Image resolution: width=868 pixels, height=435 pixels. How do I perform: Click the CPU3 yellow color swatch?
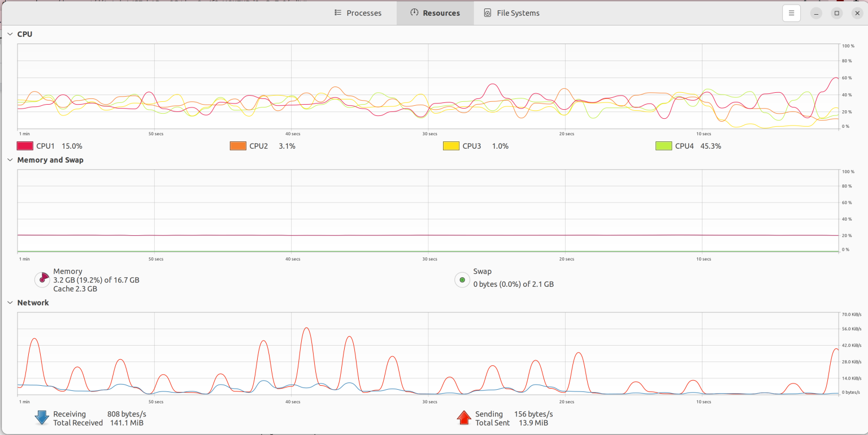pos(450,145)
